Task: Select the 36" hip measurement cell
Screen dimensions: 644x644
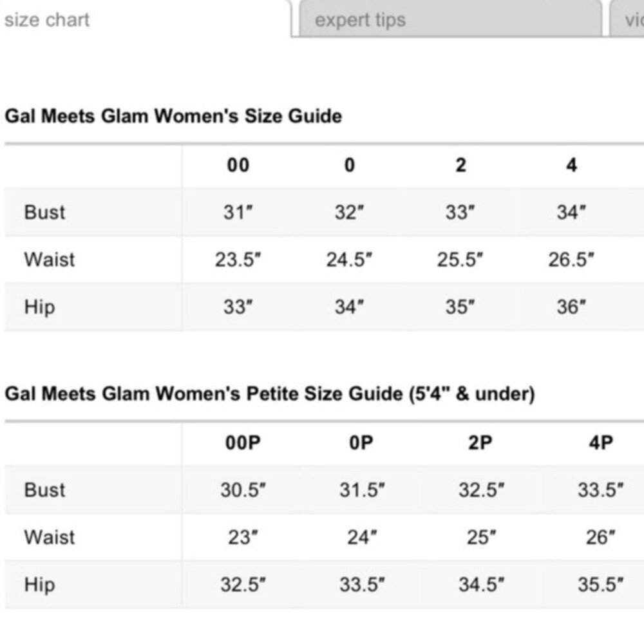Action: [x=571, y=307]
